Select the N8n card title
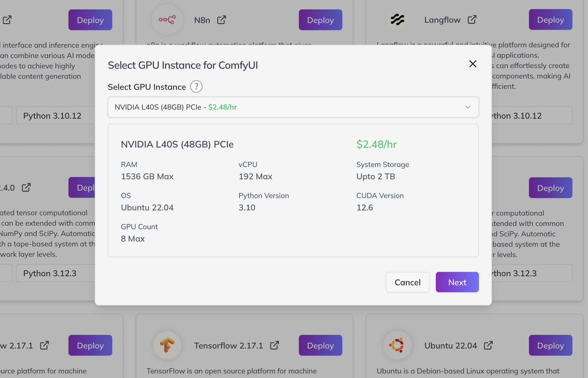The image size is (588, 378). pos(202,20)
